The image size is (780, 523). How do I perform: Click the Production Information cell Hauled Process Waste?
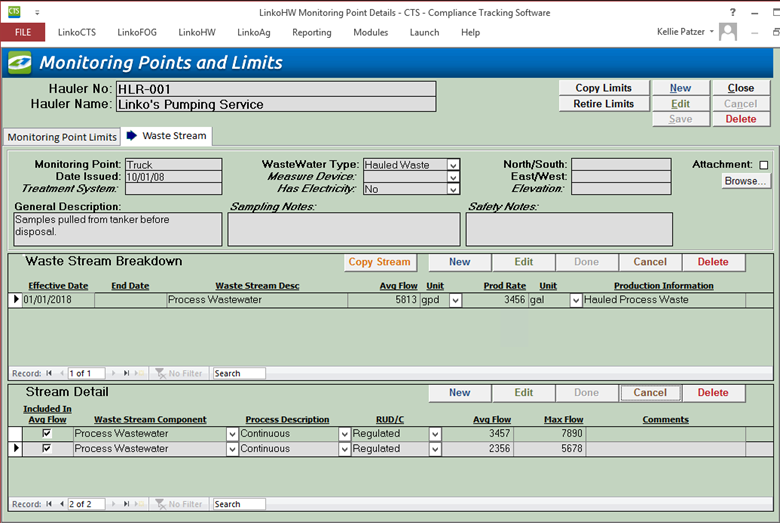pyautogui.click(x=664, y=300)
